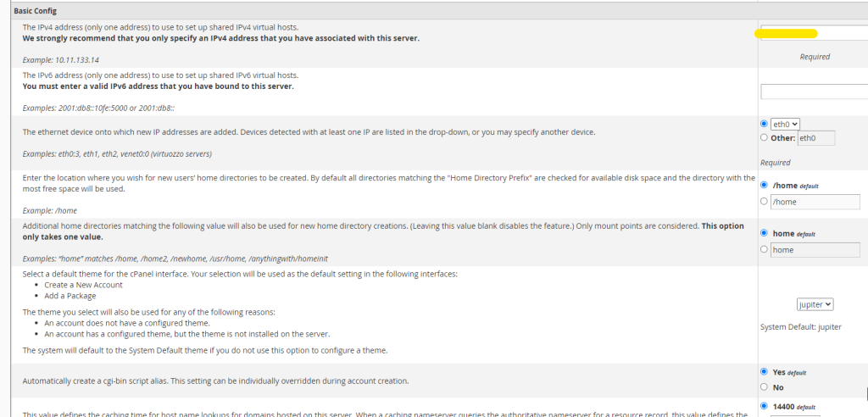This screenshot has height=417, width=868.
Task: Click the shared IPv6 address input field
Action: click(814, 92)
